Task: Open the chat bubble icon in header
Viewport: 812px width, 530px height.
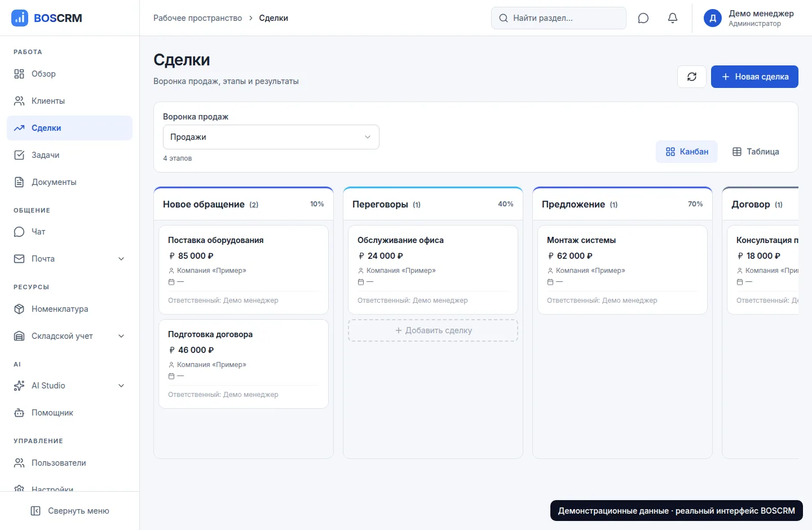Action: [x=643, y=18]
